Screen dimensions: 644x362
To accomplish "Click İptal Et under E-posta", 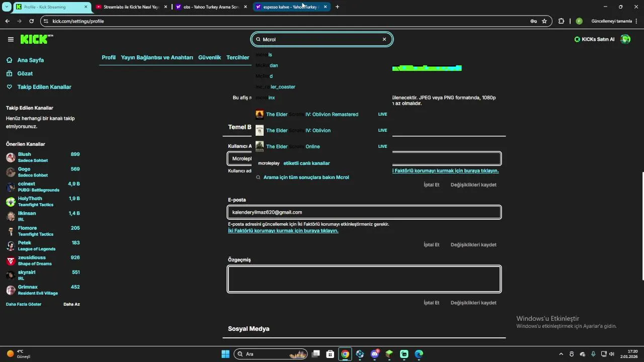I will click(x=431, y=245).
